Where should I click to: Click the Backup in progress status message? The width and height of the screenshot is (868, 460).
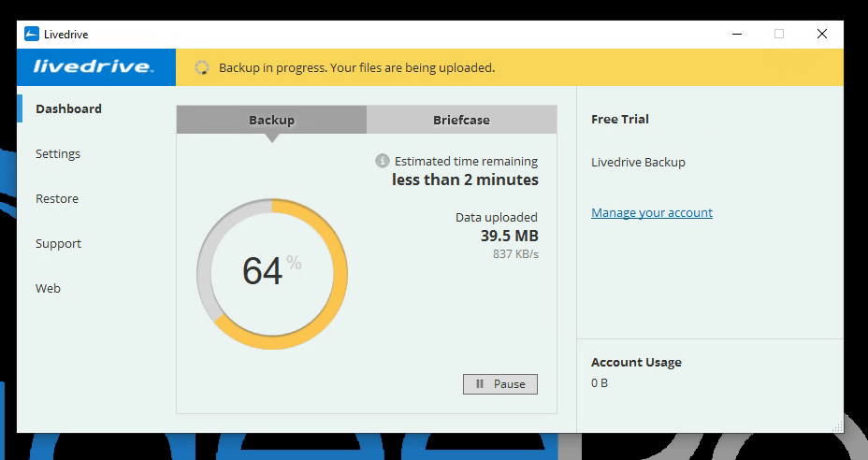(x=356, y=67)
